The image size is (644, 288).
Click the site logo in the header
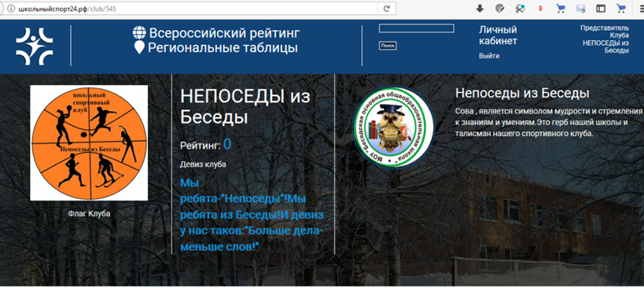click(x=35, y=46)
